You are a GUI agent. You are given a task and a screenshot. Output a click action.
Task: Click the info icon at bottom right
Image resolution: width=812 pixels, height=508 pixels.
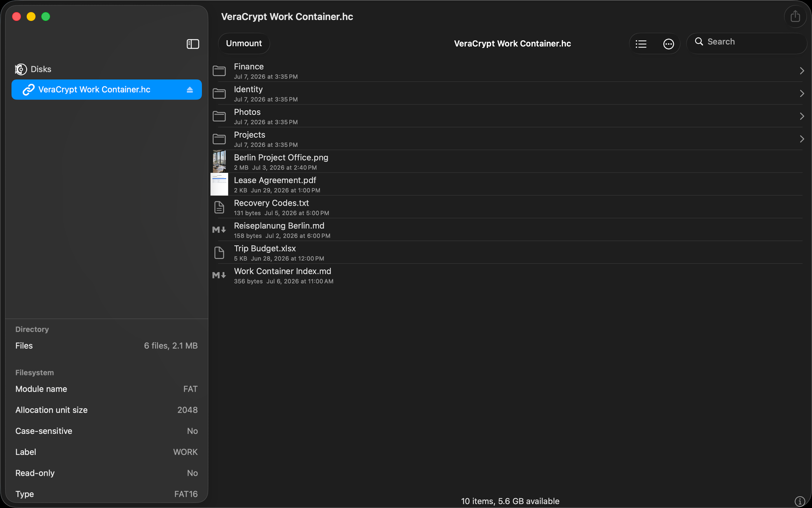click(x=800, y=501)
